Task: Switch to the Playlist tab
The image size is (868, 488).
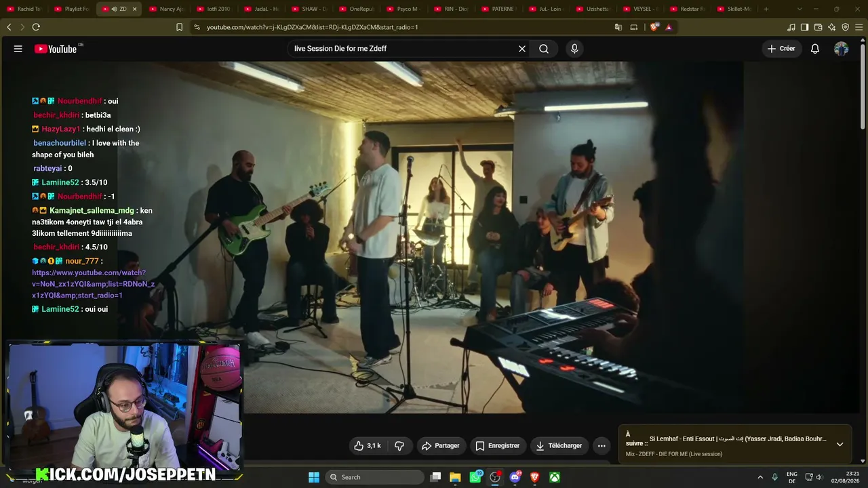Action: pyautogui.click(x=72, y=9)
